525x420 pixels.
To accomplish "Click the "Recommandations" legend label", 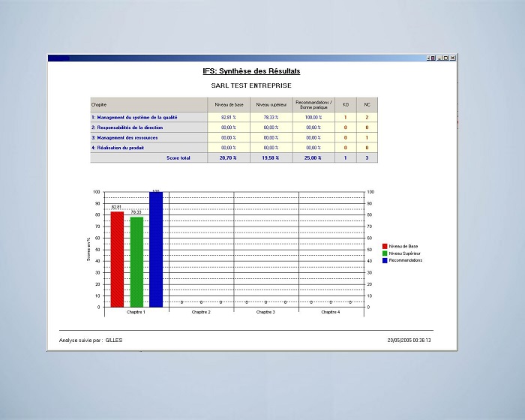I will point(406,260).
